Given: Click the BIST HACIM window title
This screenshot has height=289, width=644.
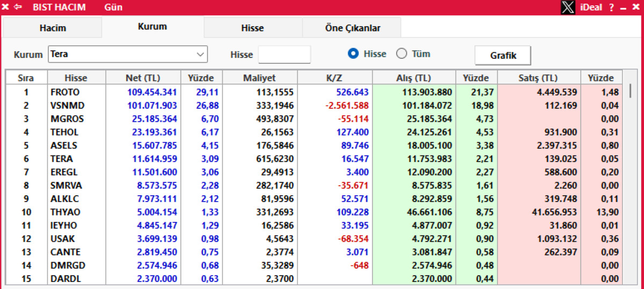Looking at the screenshot, I should (x=59, y=8).
